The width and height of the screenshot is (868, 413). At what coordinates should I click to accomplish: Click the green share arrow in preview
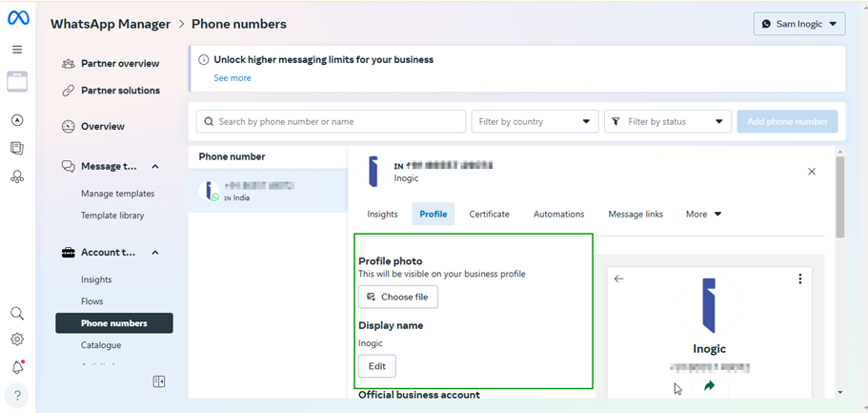[x=709, y=386]
